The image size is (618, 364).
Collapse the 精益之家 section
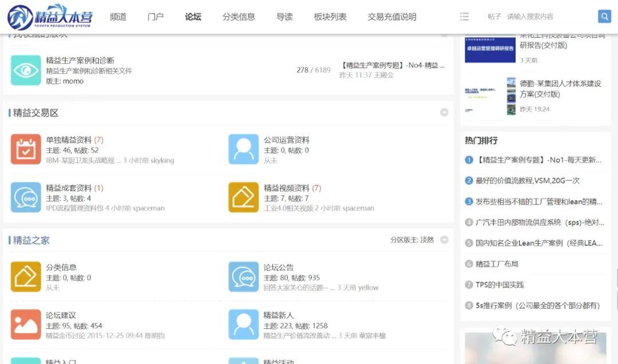pyautogui.click(x=444, y=240)
